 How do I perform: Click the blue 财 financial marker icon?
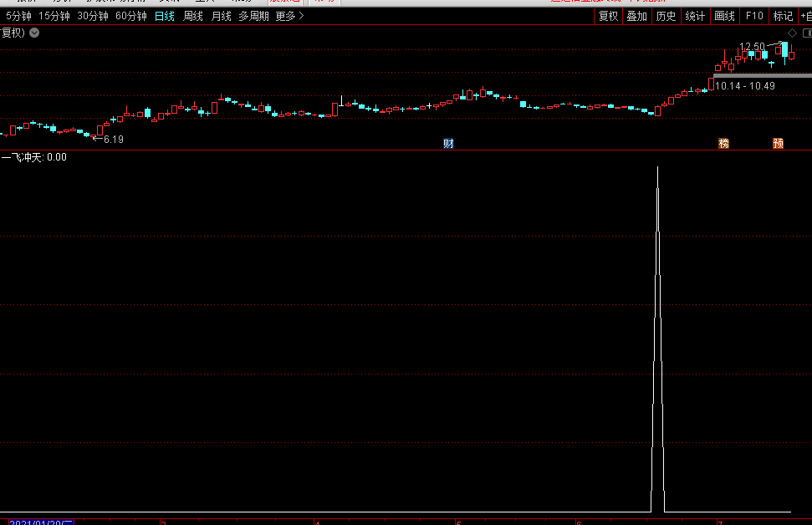[x=448, y=144]
